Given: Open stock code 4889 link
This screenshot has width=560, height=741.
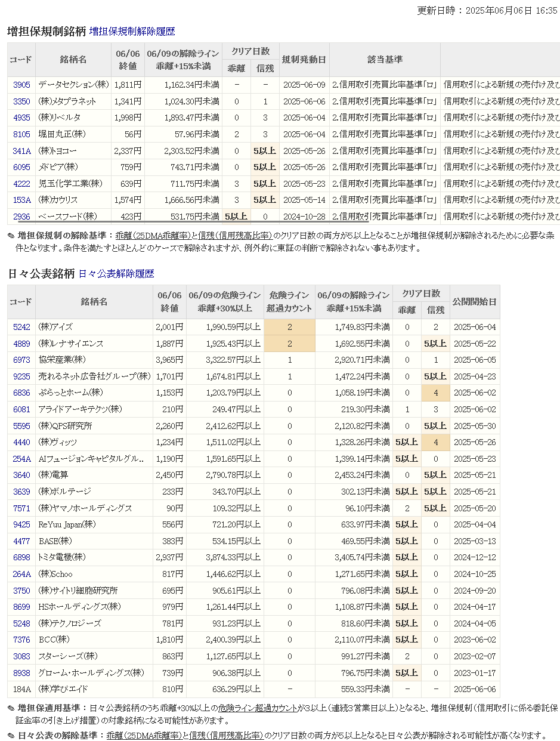Looking at the screenshot, I should tap(21, 344).
